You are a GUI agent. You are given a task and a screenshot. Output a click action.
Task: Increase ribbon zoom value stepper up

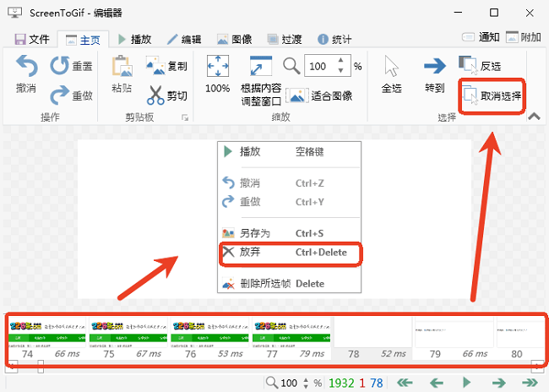(x=340, y=60)
